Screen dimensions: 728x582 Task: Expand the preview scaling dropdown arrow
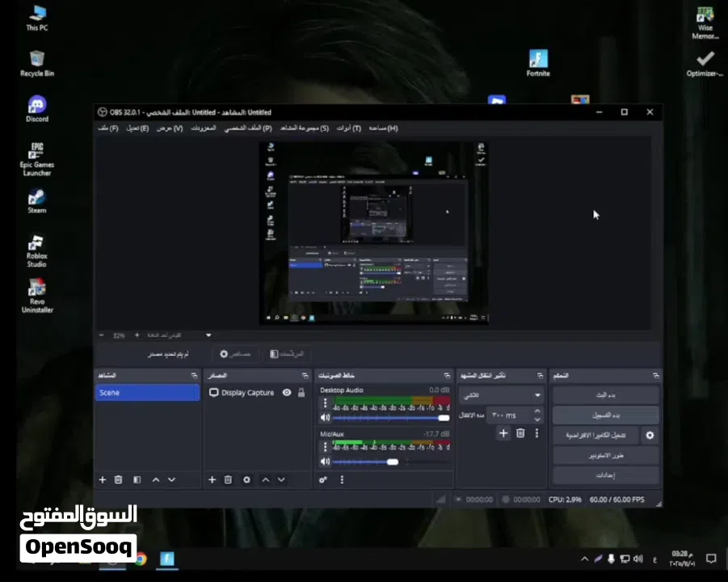[x=208, y=335]
